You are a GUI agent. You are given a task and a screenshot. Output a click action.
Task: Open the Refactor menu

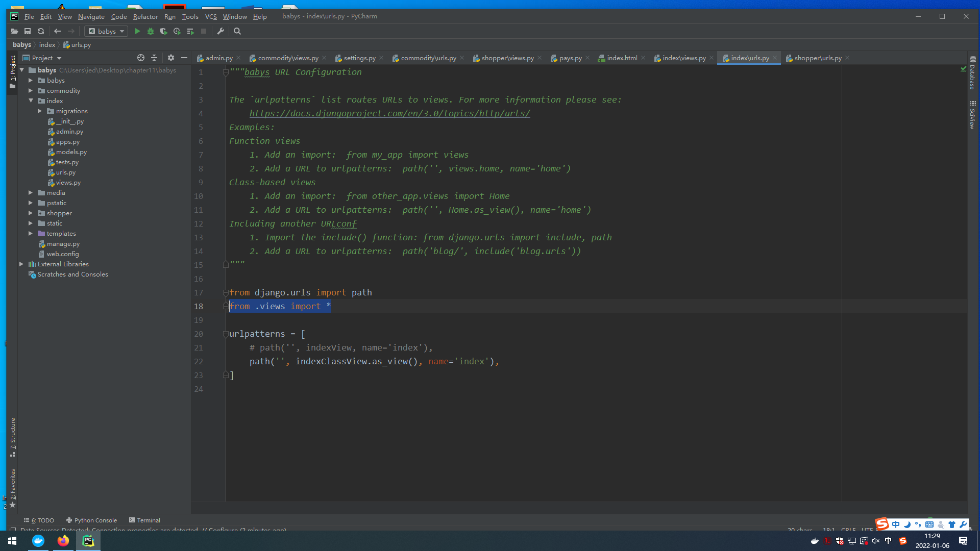pyautogui.click(x=145, y=16)
